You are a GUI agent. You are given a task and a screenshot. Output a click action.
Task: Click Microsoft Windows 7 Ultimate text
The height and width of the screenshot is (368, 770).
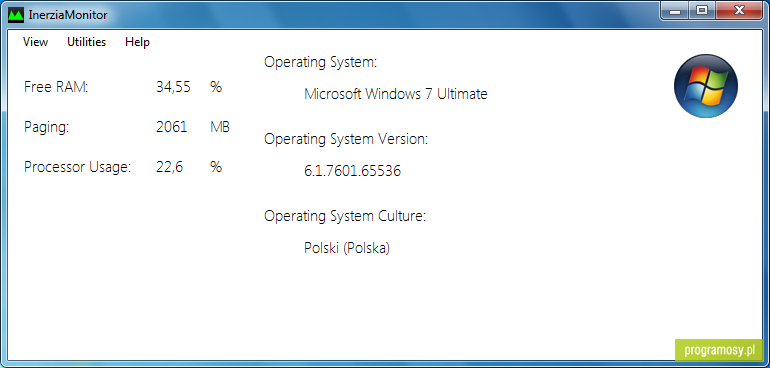coord(396,94)
